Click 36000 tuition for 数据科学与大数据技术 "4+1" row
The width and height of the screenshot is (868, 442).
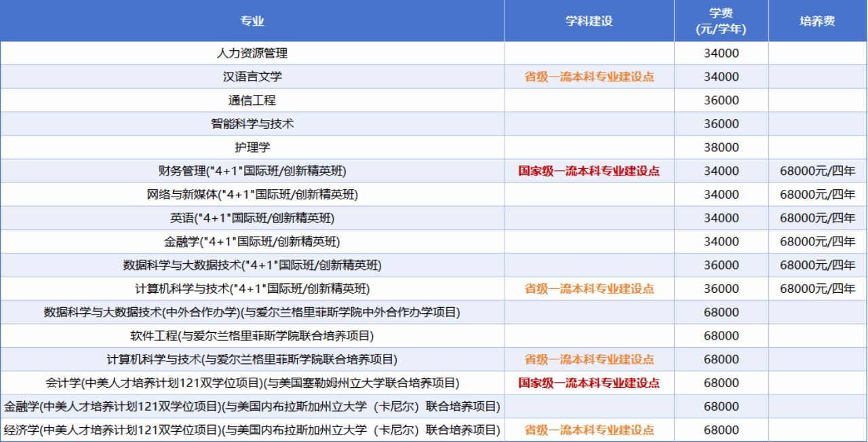click(721, 265)
